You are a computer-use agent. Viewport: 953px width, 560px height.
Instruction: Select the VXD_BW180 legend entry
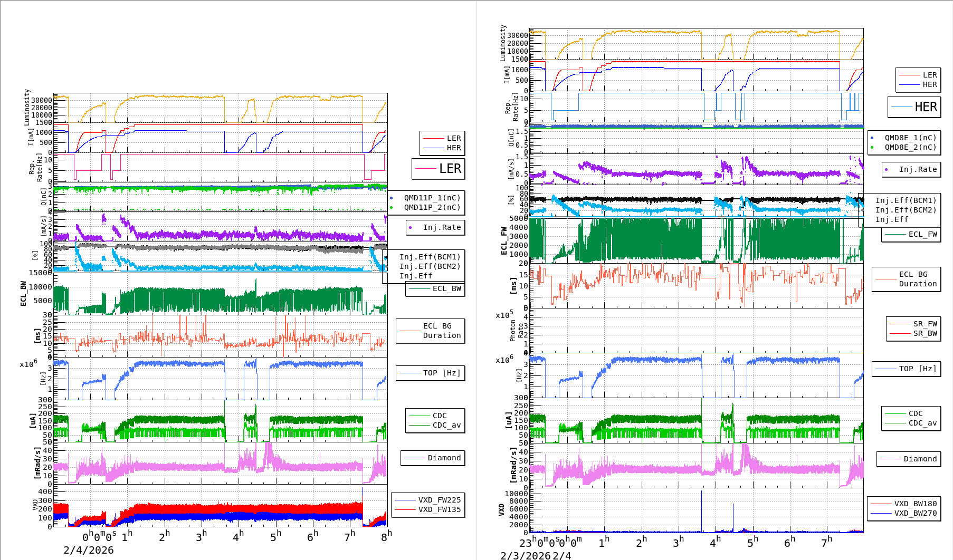point(915,504)
